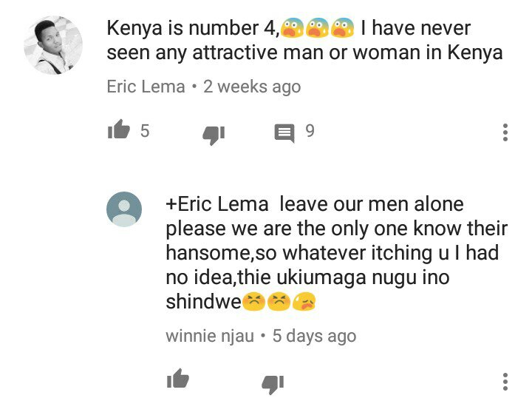Screen dimensions: 532x398
Task: Click the '5 days ago' timestamp
Action: coord(314,336)
